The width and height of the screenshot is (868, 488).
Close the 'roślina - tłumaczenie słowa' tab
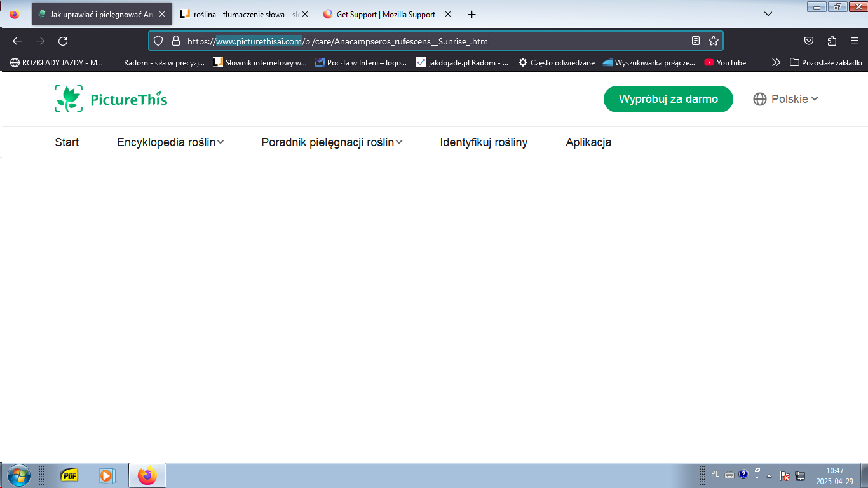click(x=305, y=14)
